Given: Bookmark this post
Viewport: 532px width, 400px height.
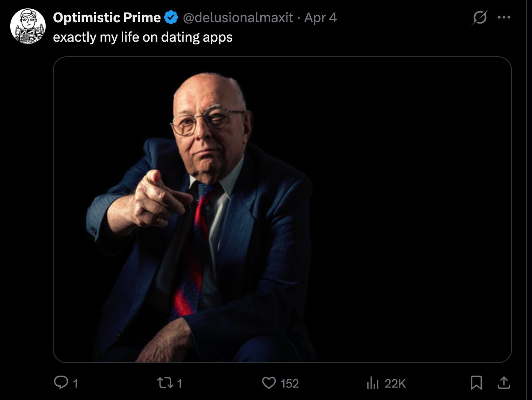Looking at the screenshot, I should [476, 382].
